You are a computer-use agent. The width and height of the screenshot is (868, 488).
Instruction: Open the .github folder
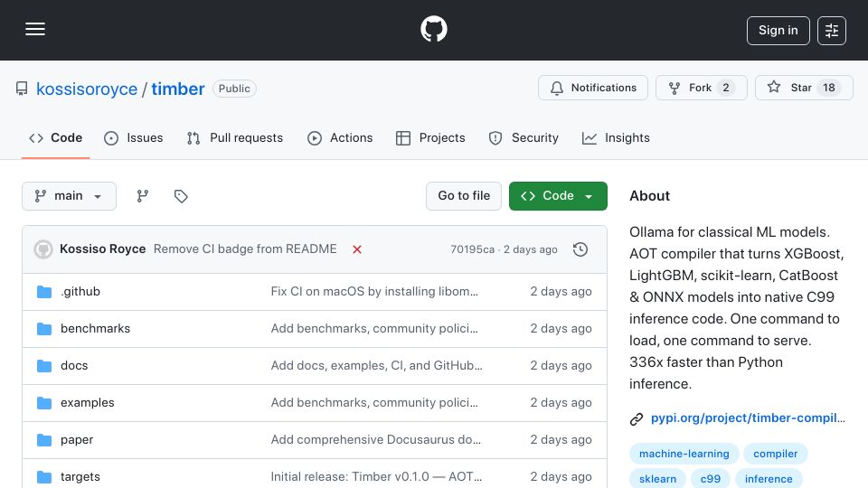click(80, 292)
